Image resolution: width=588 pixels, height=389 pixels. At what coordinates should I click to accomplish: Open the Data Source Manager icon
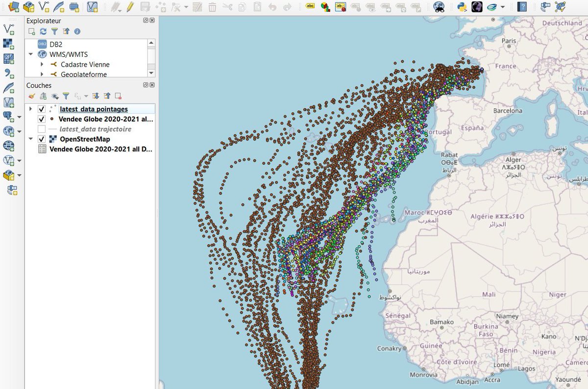(14, 6)
